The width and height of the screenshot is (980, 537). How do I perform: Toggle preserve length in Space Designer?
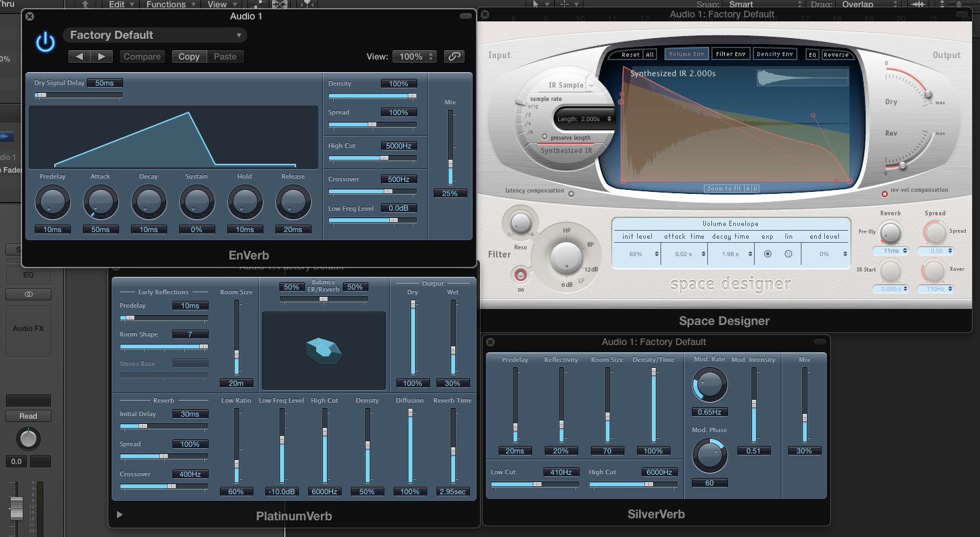544,137
